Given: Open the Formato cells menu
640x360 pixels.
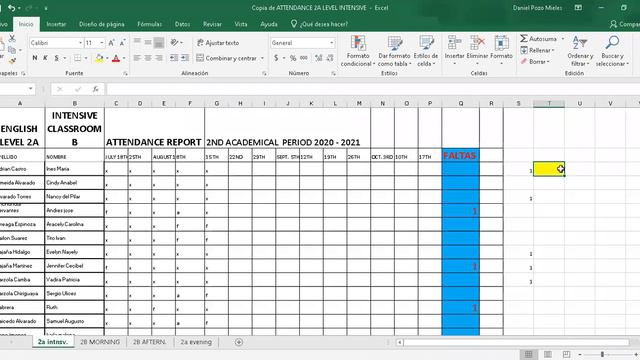Looking at the screenshot, I should [501, 51].
